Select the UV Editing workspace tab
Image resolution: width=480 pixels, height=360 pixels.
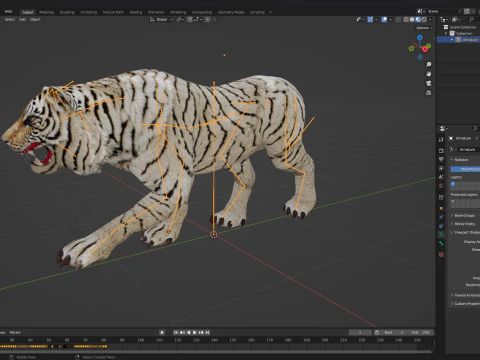88,12
